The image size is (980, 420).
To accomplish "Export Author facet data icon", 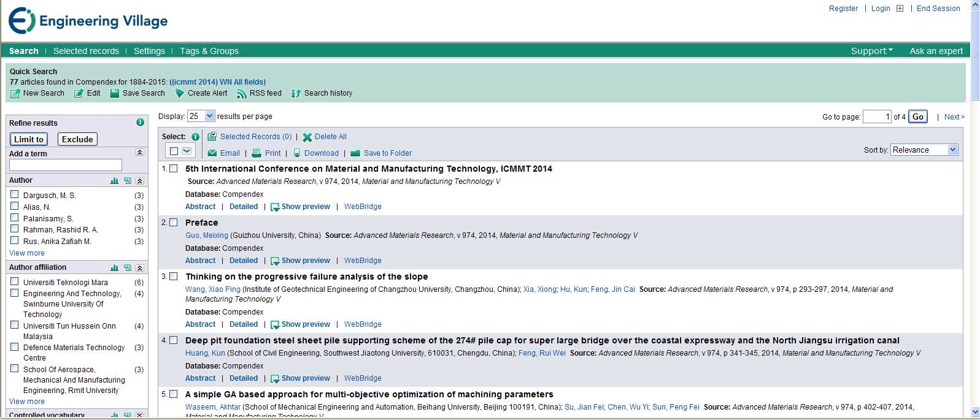I will pyautogui.click(x=128, y=181).
